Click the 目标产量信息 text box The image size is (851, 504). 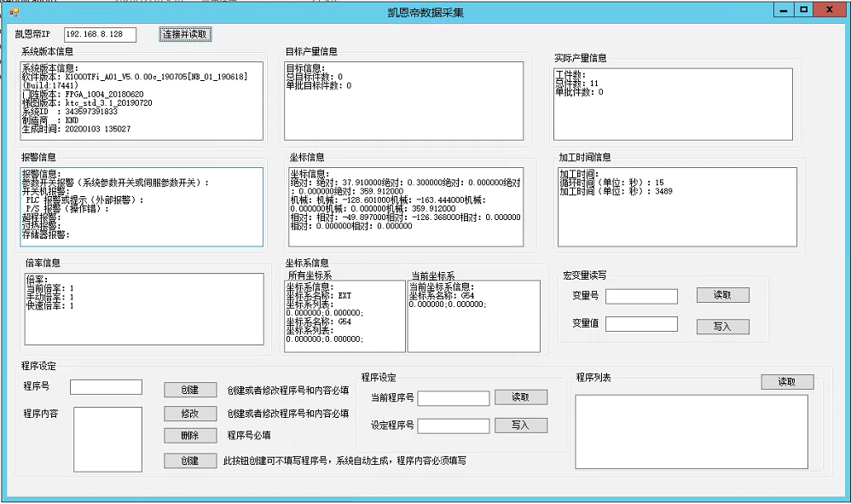point(404,101)
